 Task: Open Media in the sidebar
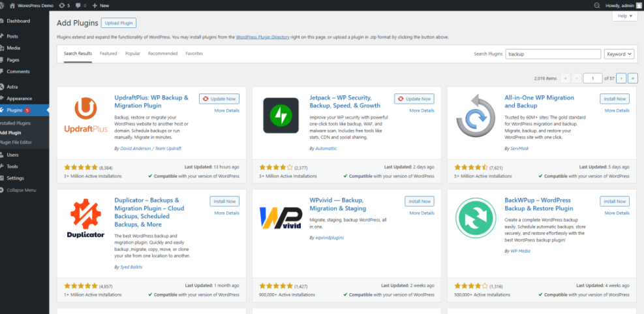13,48
